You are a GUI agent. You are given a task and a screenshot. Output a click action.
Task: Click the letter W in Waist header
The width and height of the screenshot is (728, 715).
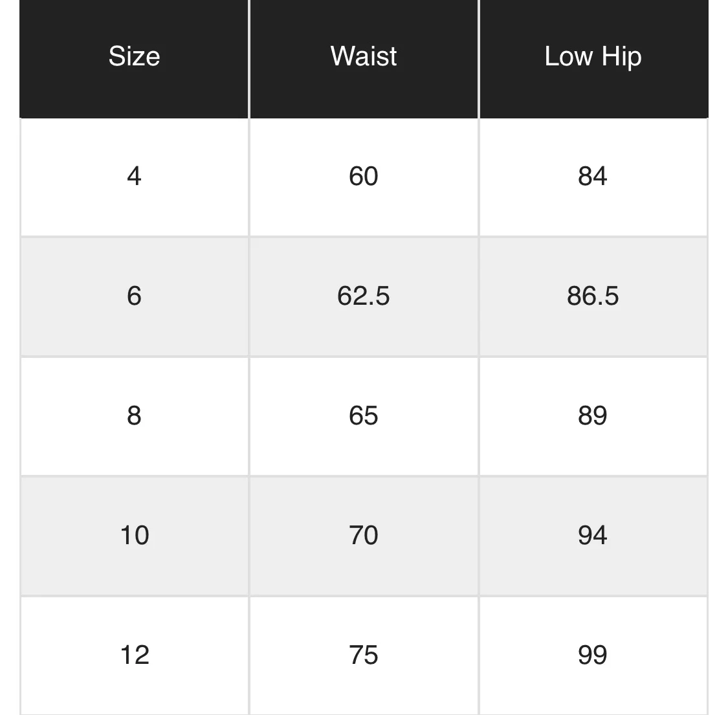coord(342,56)
